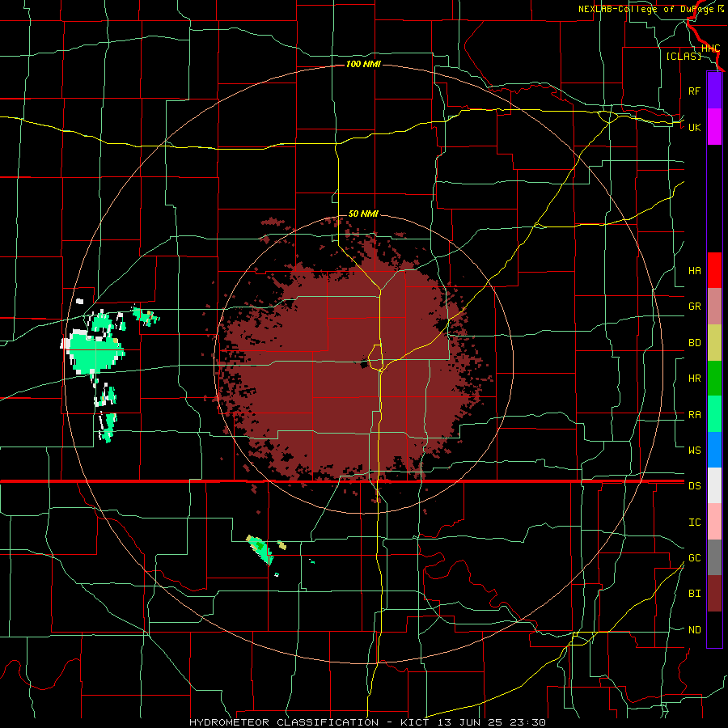Click the yellow BD legend color swatch

pyautogui.click(x=714, y=343)
